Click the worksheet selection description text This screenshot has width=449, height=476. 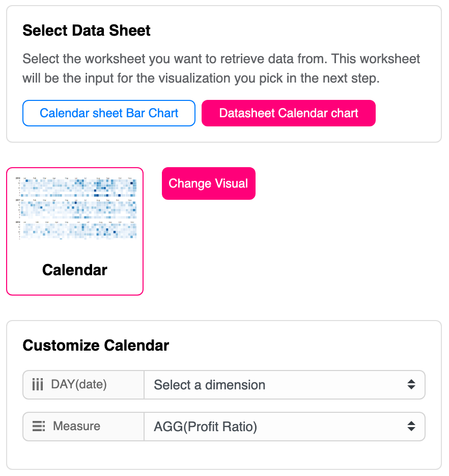221,68
